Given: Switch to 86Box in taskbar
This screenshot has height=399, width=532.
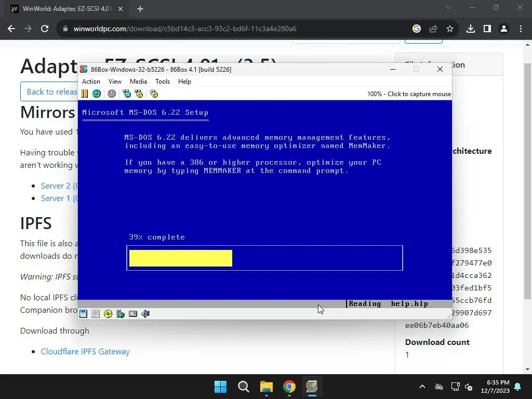Looking at the screenshot, I should coord(312,387).
